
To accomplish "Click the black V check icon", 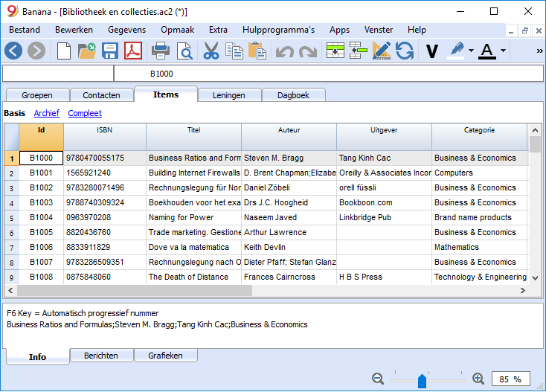I will click(x=431, y=51).
